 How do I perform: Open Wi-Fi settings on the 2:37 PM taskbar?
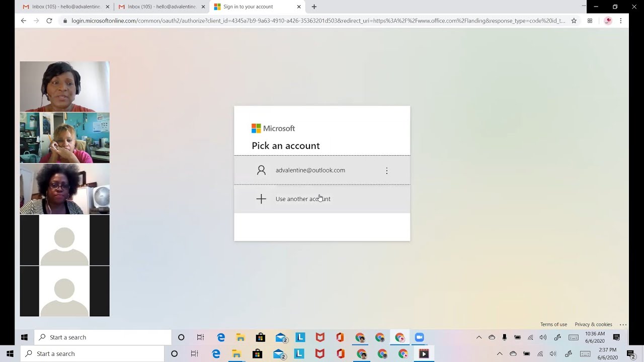[x=540, y=354]
